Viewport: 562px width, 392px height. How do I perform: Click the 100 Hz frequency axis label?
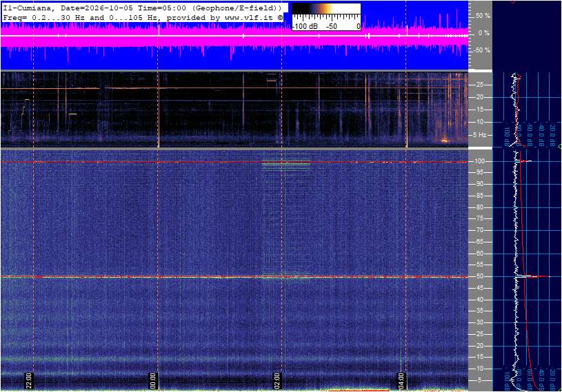(x=480, y=161)
